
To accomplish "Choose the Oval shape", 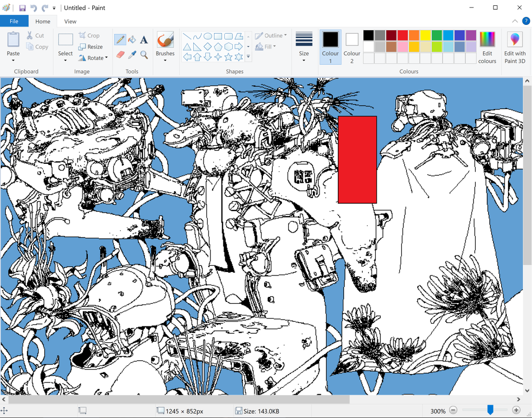I will [x=207, y=36].
